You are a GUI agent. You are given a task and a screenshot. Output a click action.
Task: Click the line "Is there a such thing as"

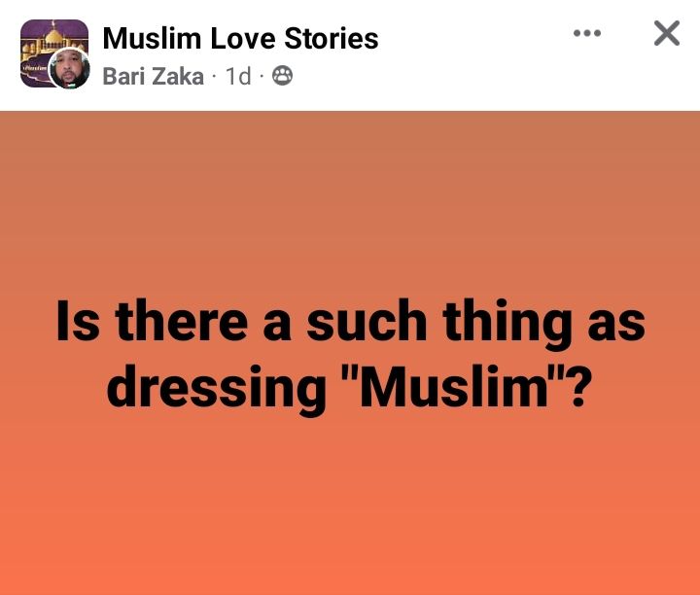(350, 323)
